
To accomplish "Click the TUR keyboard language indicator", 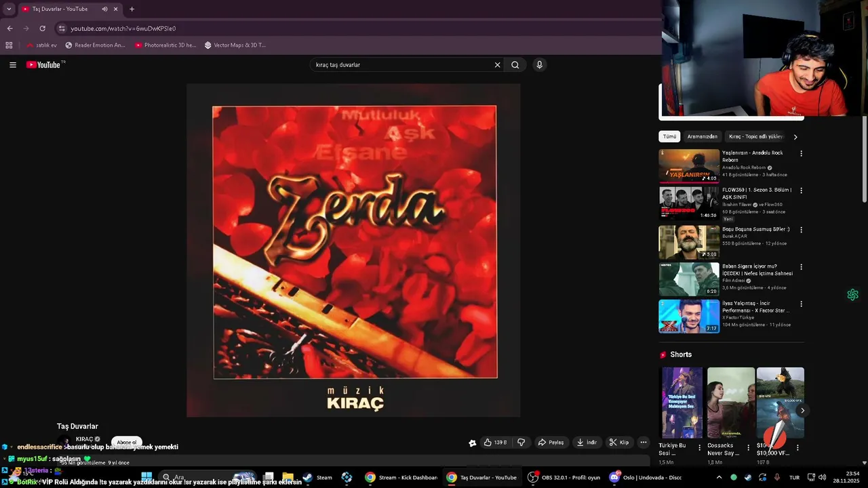I will point(794,477).
